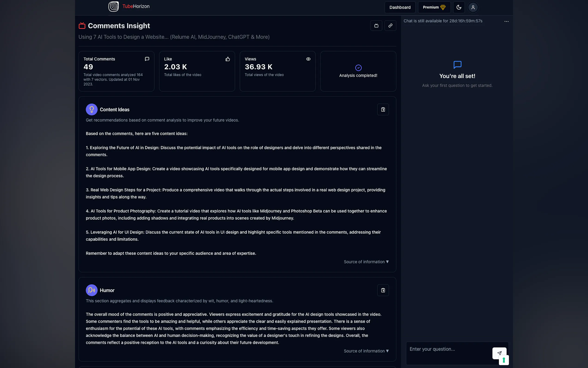This screenshot has width=588, height=368.
Task: Open the Dashboard page
Action: (x=400, y=7)
